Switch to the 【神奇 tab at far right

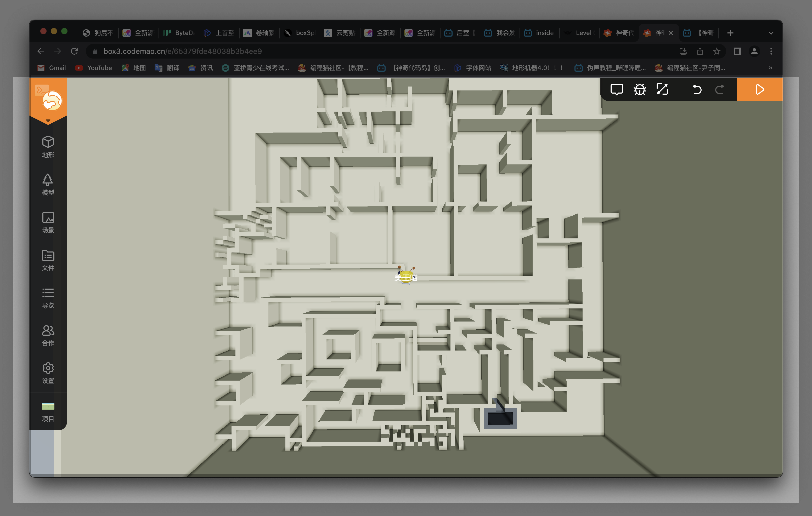(699, 33)
